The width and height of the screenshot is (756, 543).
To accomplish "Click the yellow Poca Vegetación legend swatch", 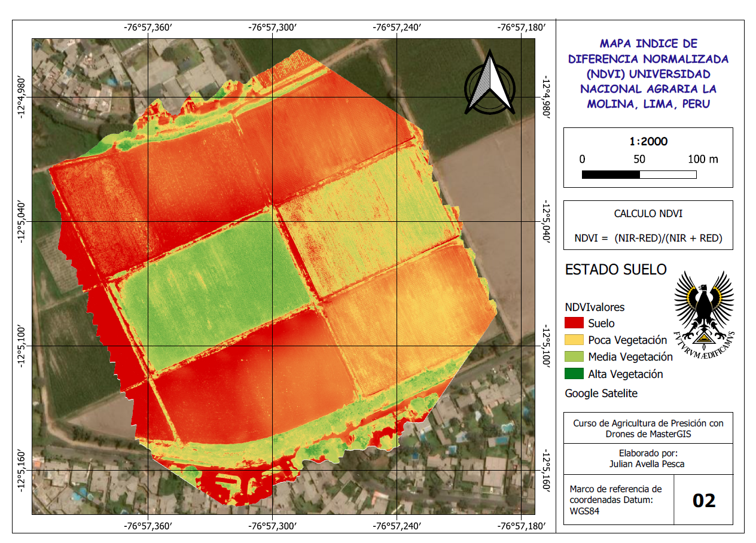I will (574, 340).
